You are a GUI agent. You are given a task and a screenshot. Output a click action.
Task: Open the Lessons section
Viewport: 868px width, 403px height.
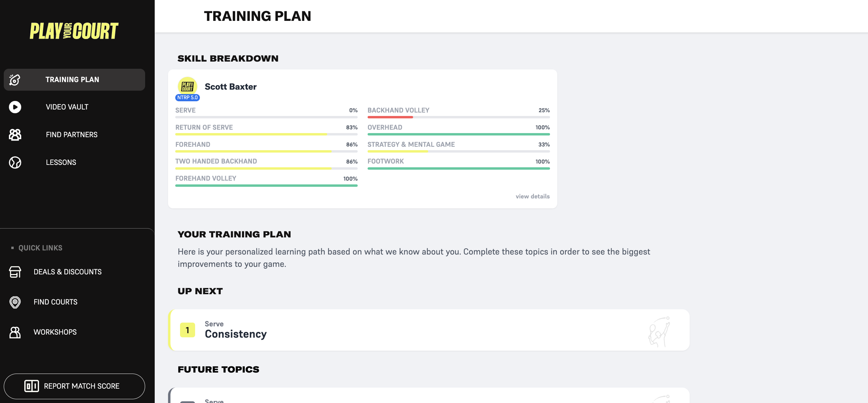(x=74, y=162)
